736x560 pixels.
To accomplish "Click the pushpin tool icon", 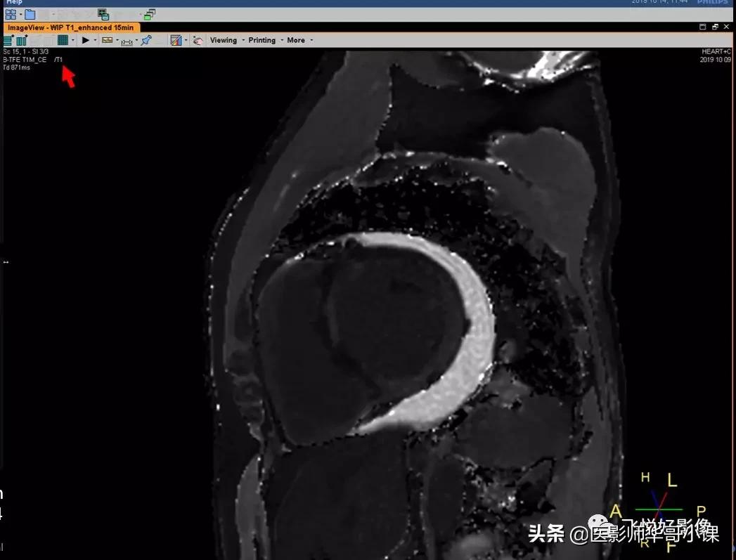I will [x=146, y=40].
